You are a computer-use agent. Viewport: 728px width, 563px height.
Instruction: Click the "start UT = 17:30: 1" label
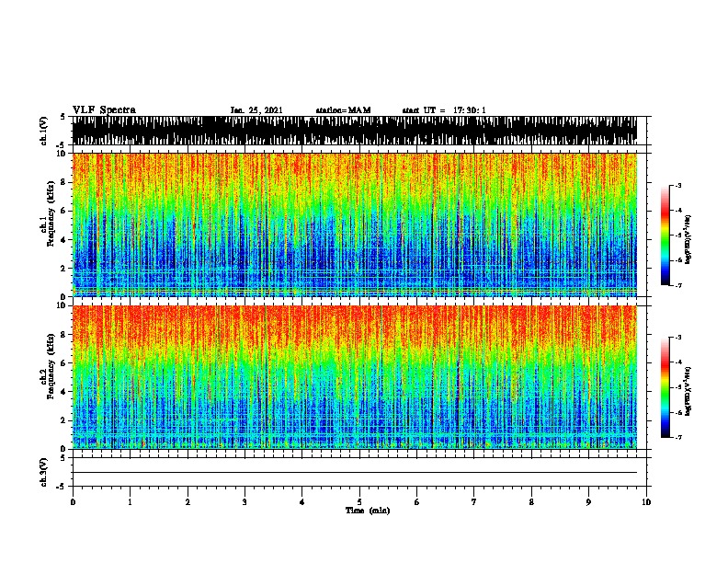click(444, 110)
